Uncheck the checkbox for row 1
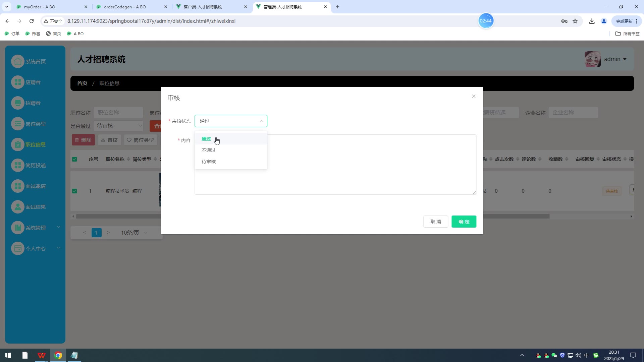Screen dimensions: 644x362 point(74,191)
